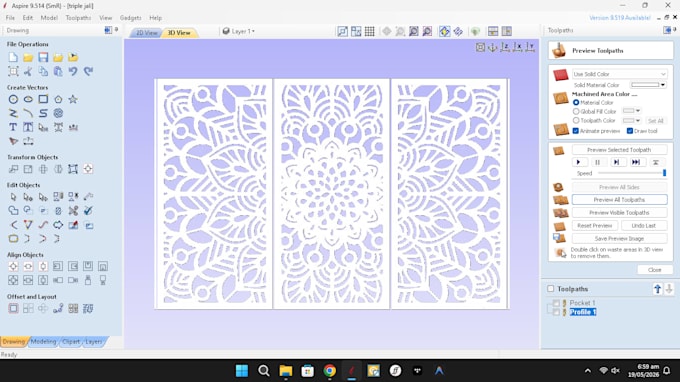The height and width of the screenshot is (382, 680).
Task: Click the Redo icon
Action: 88,71
